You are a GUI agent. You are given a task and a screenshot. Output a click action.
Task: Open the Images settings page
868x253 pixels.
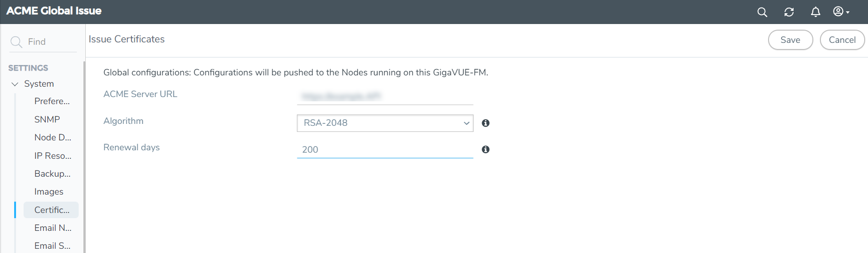(x=49, y=192)
